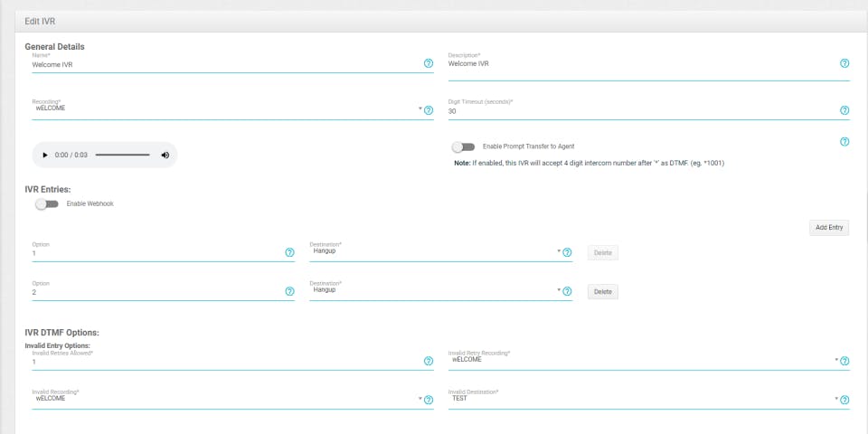Delete the Option 2 entry
Screen dimensions: 868x434
tap(603, 292)
